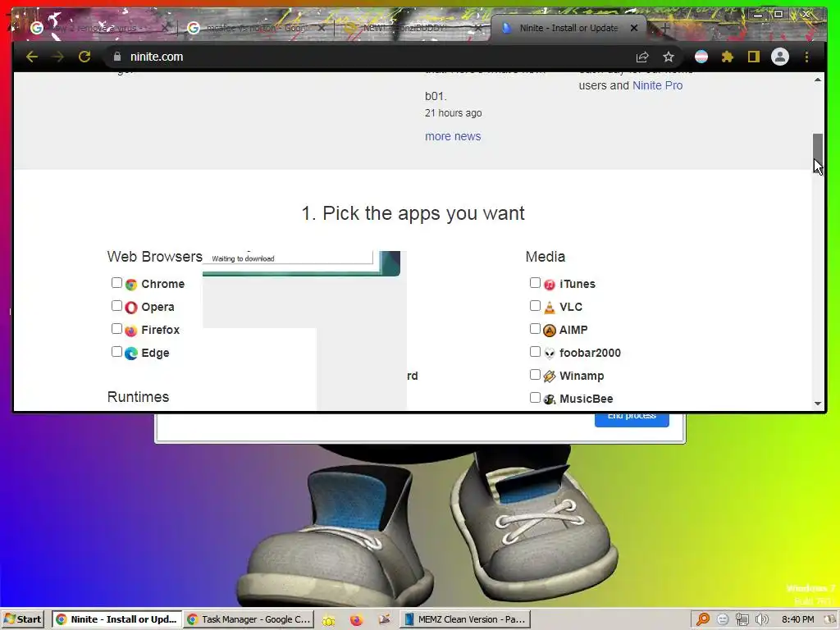Reload the ninite.com page
This screenshot has width=840, height=630.
(84, 57)
